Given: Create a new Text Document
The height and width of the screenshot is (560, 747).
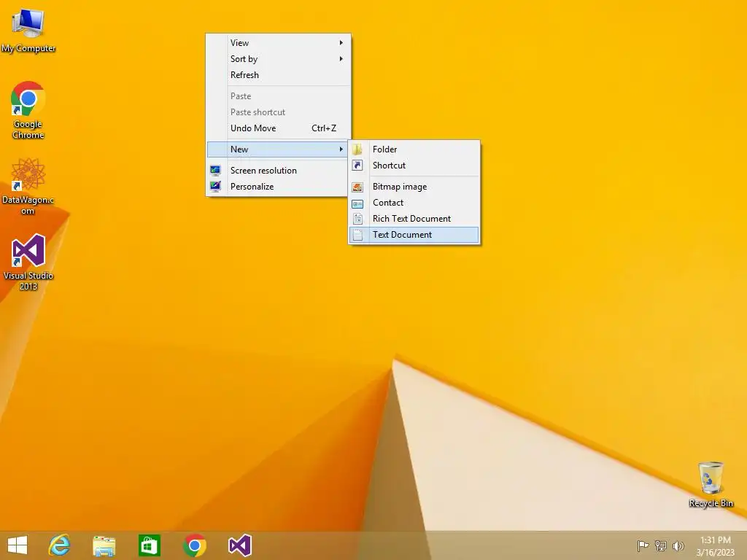Looking at the screenshot, I should pyautogui.click(x=414, y=235).
